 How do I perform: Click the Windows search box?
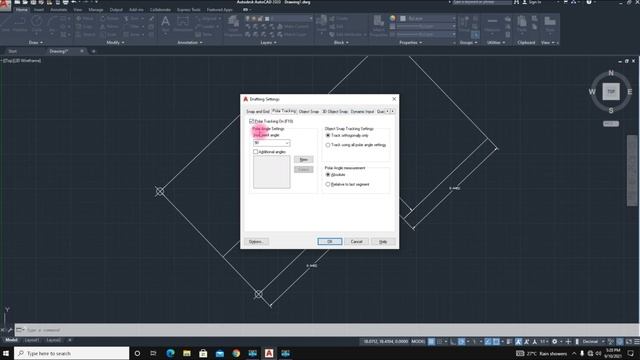point(71,353)
